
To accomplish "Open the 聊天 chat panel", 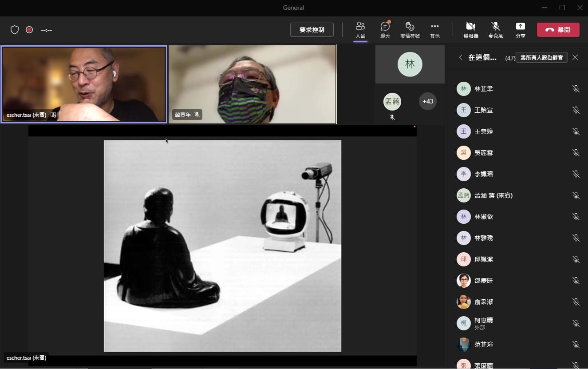I will [385, 29].
